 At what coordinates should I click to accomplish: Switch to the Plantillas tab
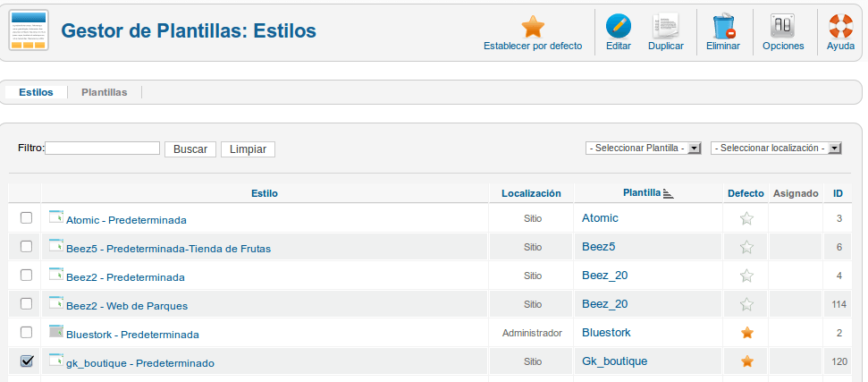pyautogui.click(x=104, y=92)
